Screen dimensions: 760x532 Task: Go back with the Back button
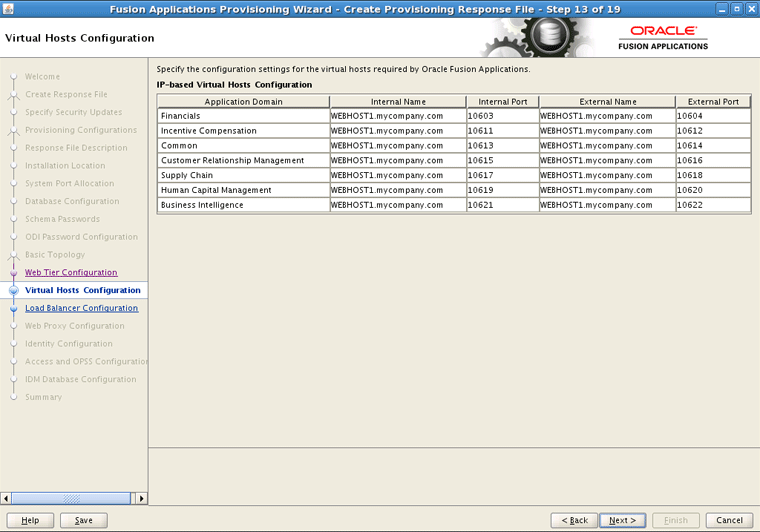[574, 520]
